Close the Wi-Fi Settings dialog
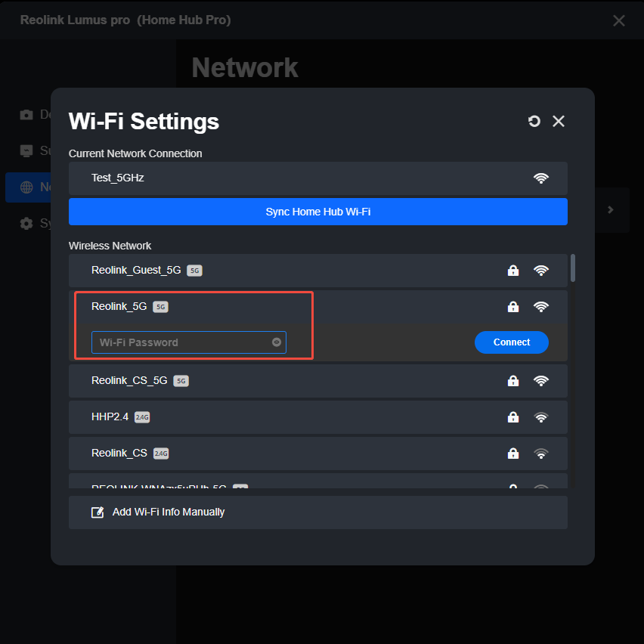Viewport: 644px width, 644px height. pos(558,121)
